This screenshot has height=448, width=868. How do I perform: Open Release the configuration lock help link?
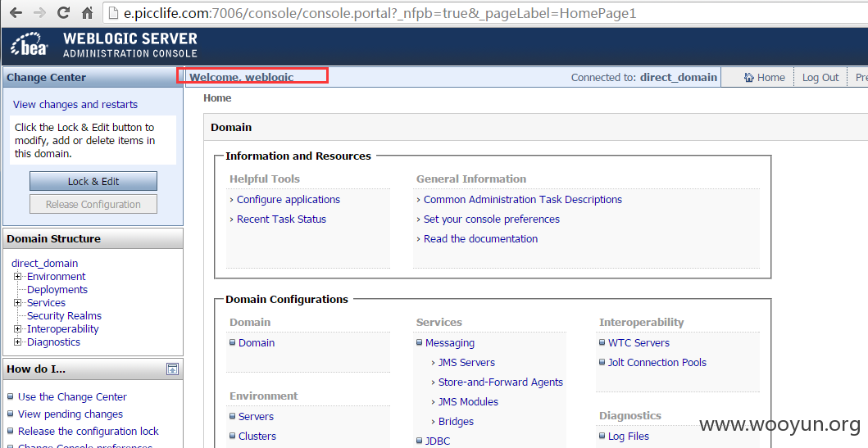coord(88,431)
